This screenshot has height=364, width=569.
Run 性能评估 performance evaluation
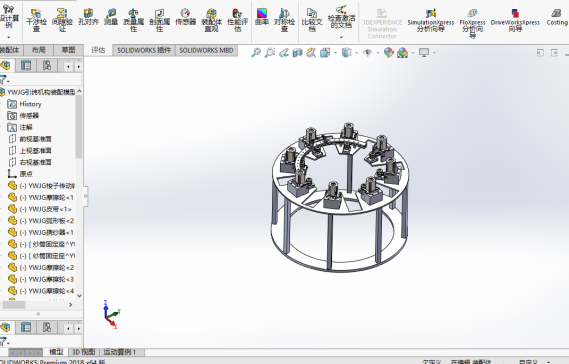237,20
